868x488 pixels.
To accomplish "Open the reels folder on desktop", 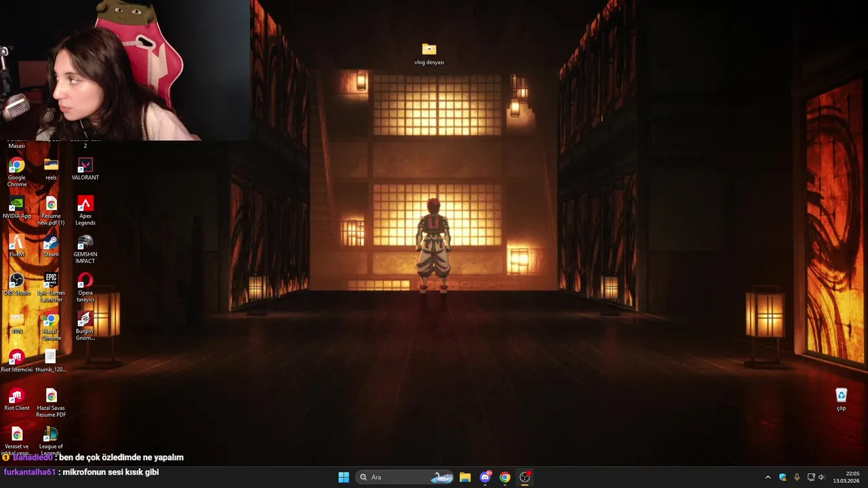I will click(51, 169).
